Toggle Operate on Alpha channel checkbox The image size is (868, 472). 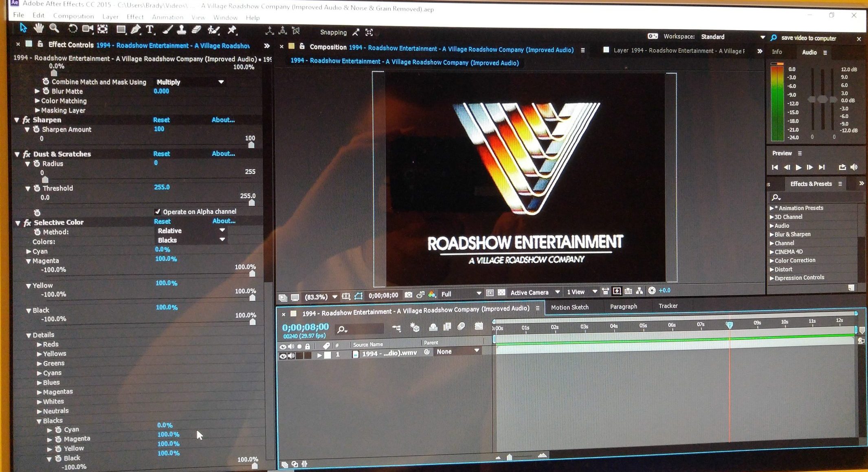coord(158,211)
